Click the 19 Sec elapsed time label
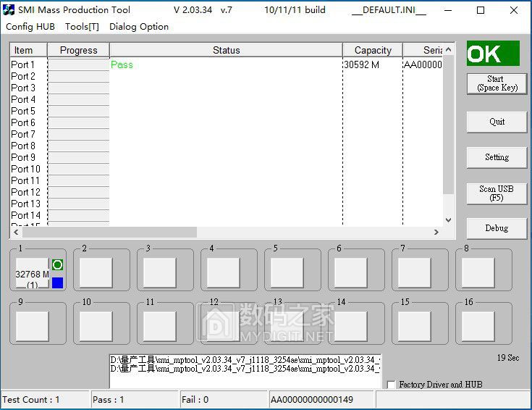The width and height of the screenshot is (532, 410). (508, 358)
